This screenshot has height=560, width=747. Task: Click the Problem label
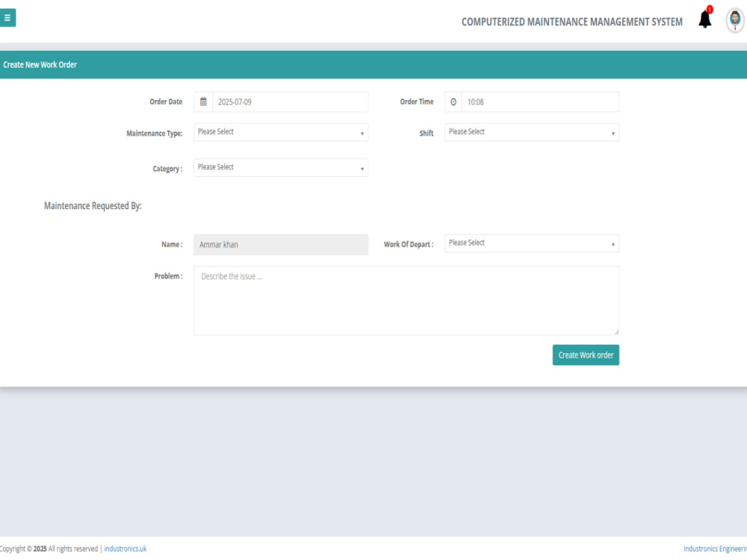pyautogui.click(x=169, y=276)
